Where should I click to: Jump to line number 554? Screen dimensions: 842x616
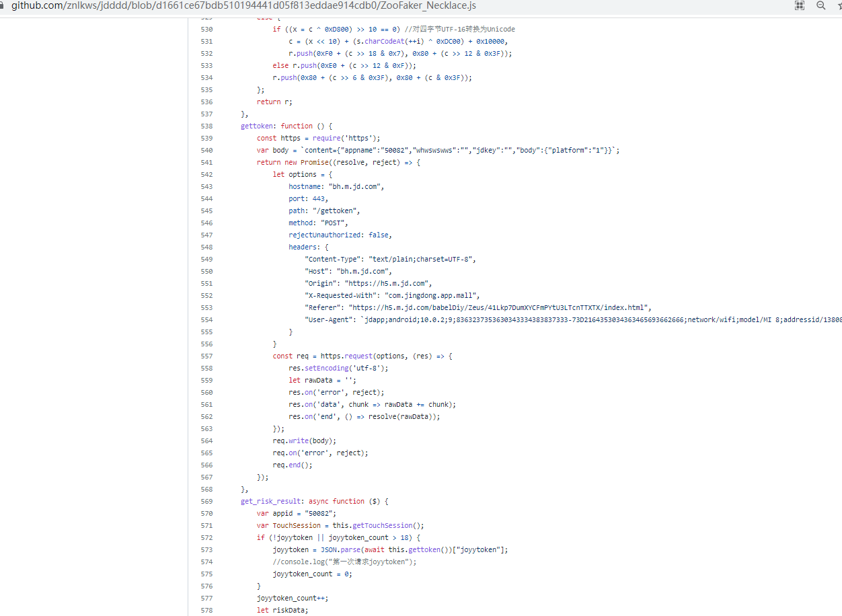pos(206,319)
